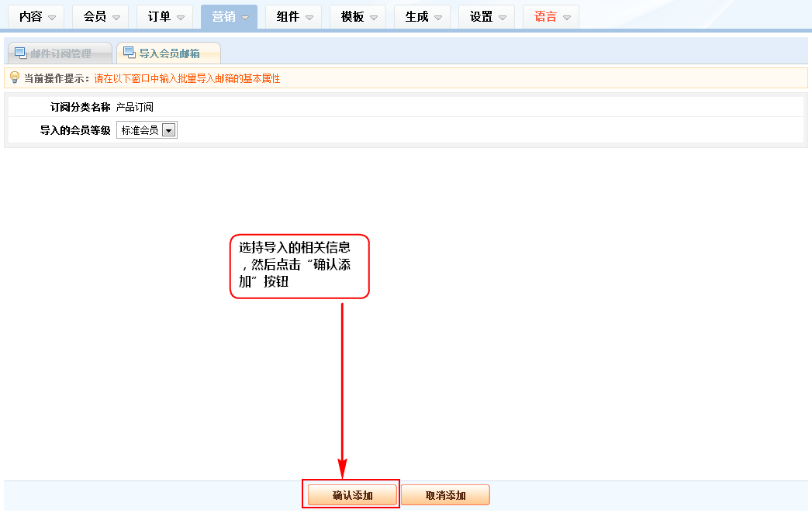Image resolution: width=812 pixels, height=513 pixels.
Task: Click the 导入的会员等级 field label
Action: click(75, 130)
